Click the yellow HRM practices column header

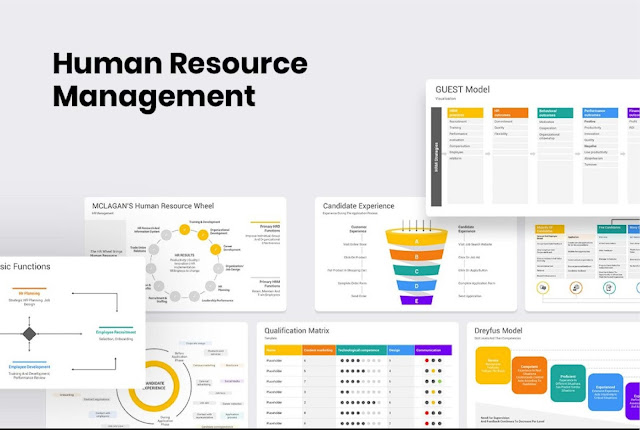pos(465,113)
